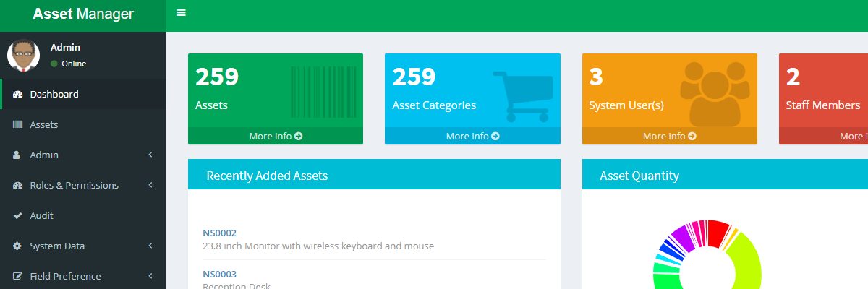Click the Admin user icon in sidebar

tap(17, 155)
